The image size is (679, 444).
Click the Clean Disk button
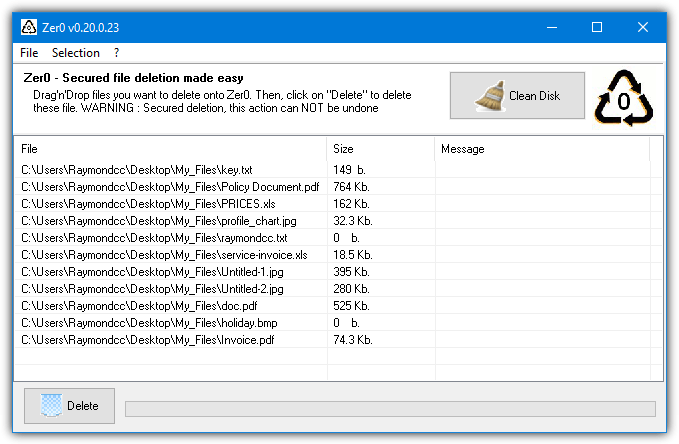pyautogui.click(x=517, y=95)
